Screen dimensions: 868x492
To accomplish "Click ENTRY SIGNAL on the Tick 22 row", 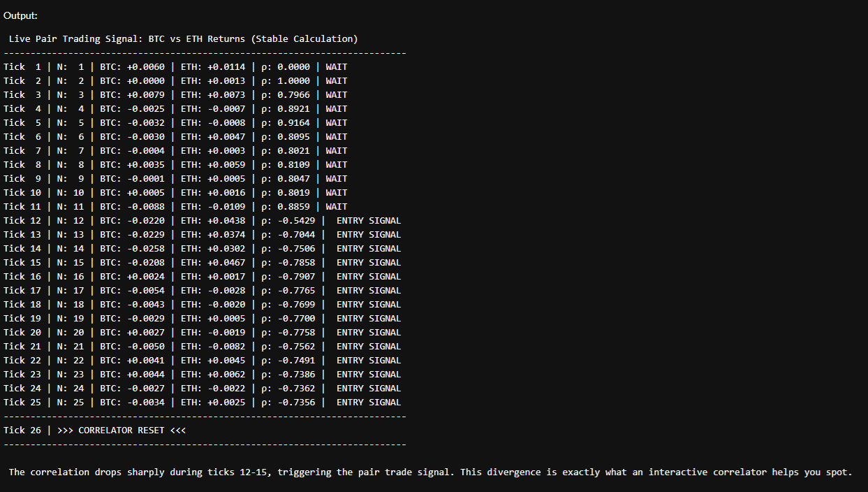I will (368, 361).
